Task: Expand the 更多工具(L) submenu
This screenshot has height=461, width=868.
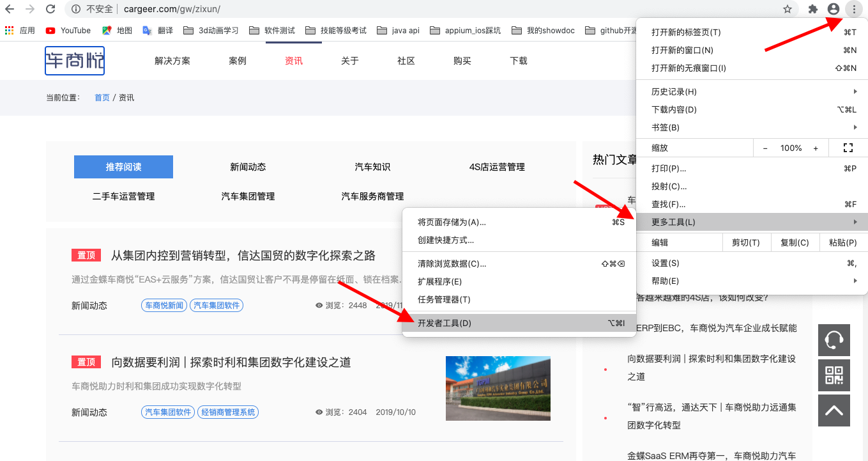Action: (x=752, y=222)
